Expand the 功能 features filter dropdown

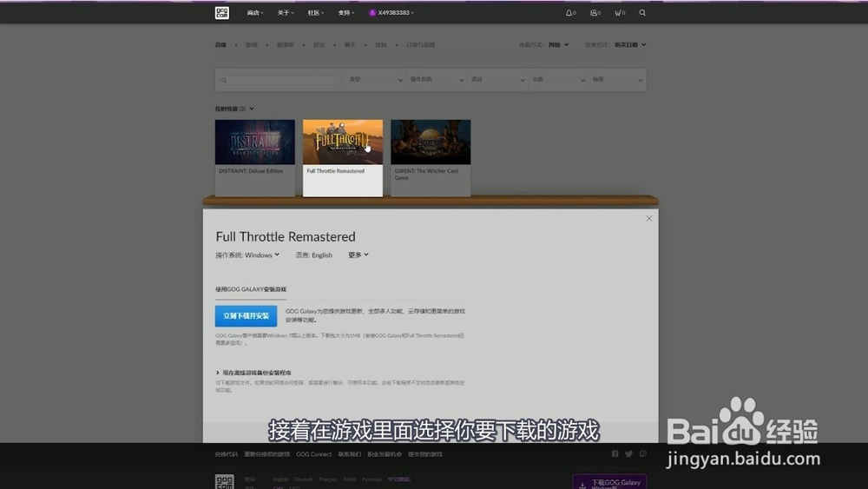coord(558,80)
